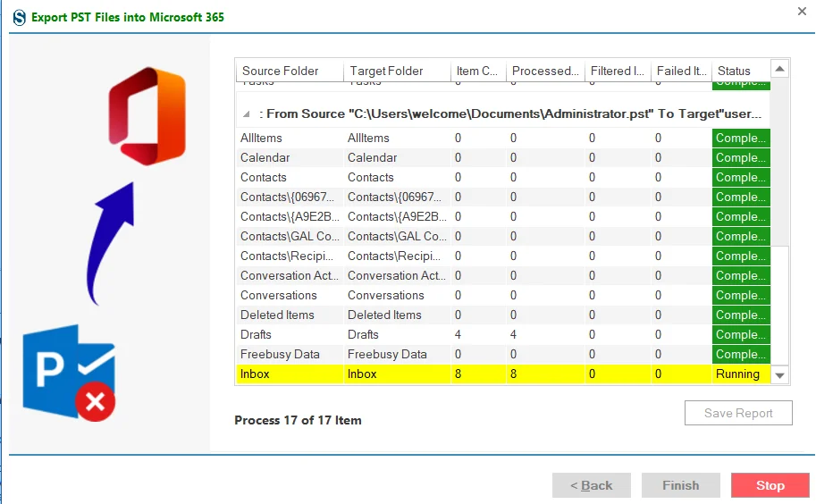Click Drafts item count value 4
This screenshot has width=816, height=504.
coord(458,334)
